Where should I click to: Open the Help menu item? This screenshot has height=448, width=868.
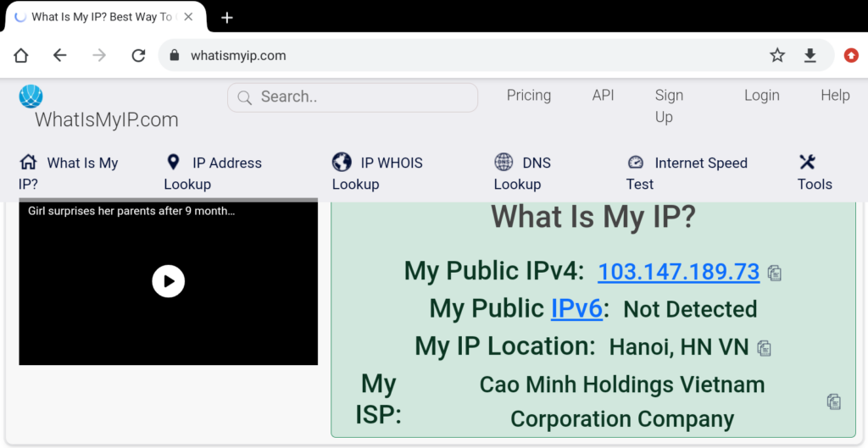tap(835, 95)
